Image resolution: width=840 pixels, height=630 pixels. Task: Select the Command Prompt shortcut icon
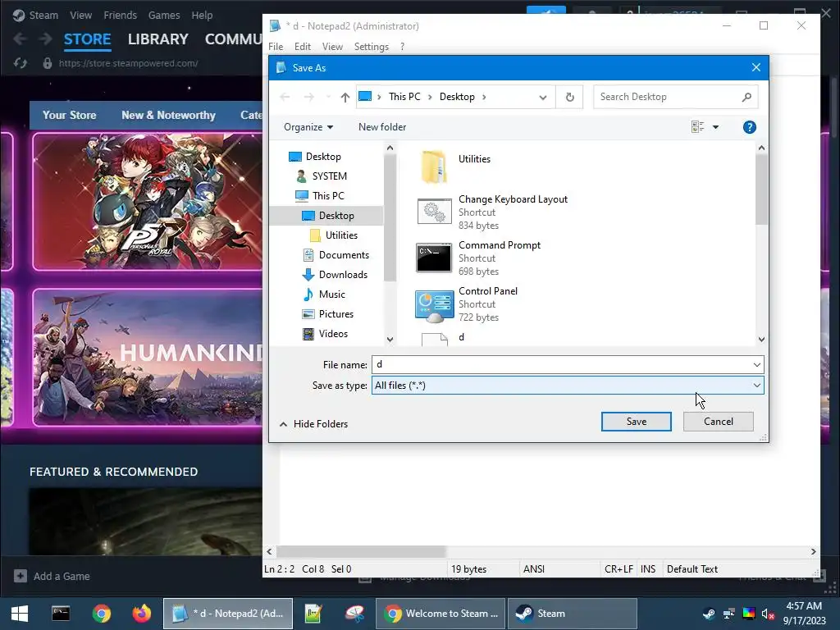coord(434,258)
